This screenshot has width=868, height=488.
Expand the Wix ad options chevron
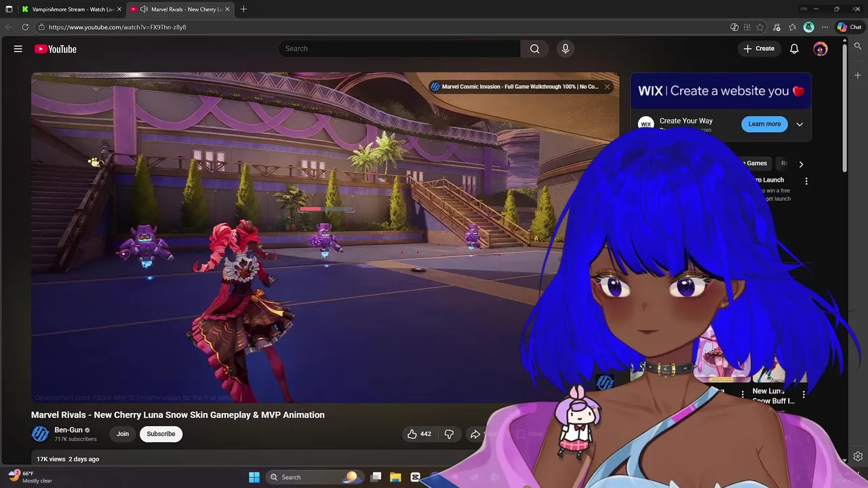800,124
